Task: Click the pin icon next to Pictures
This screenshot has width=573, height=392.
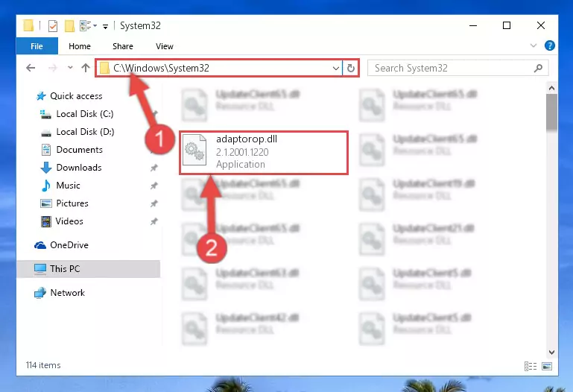Action: 153,203
